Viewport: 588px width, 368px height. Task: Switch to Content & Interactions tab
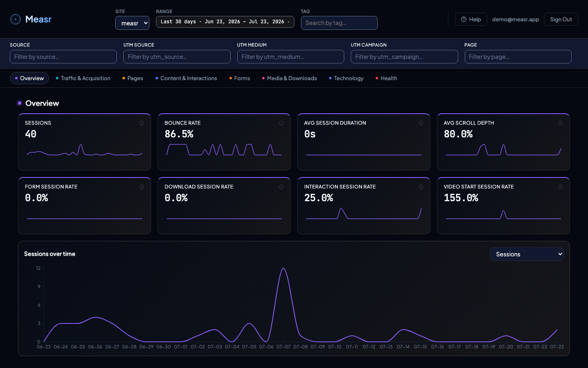tap(186, 78)
